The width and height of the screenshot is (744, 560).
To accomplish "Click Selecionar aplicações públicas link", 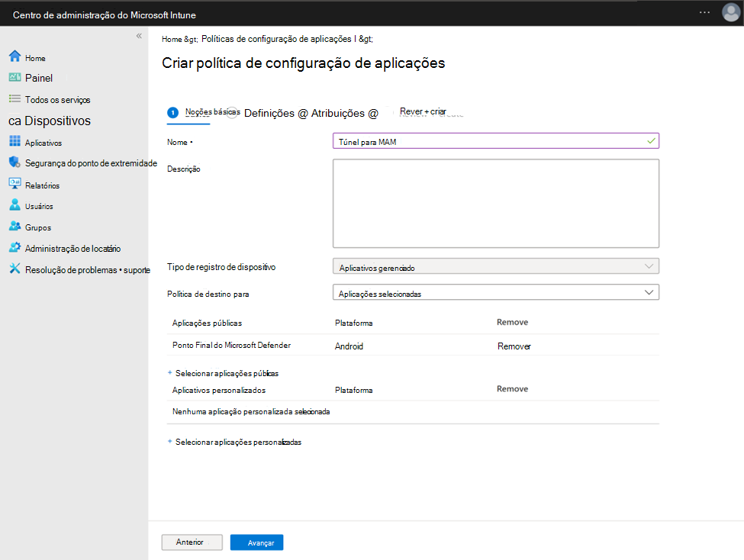I will [x=227, y=374].
